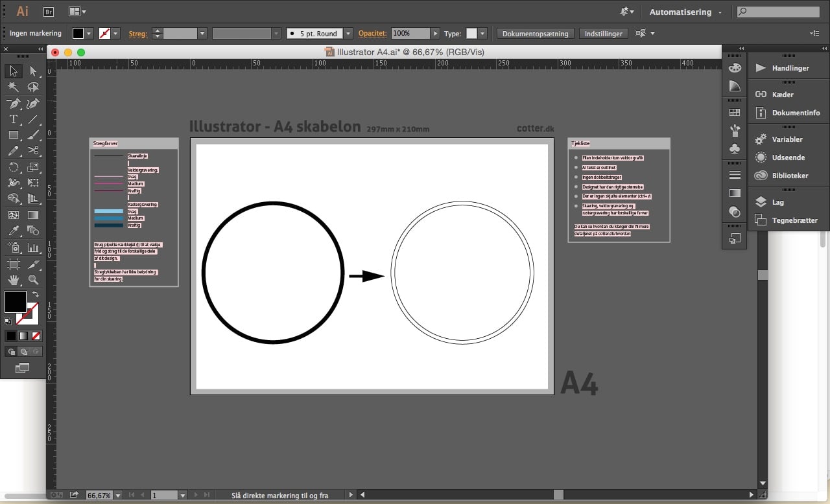Open the Kæder panel

click(775, 95)
